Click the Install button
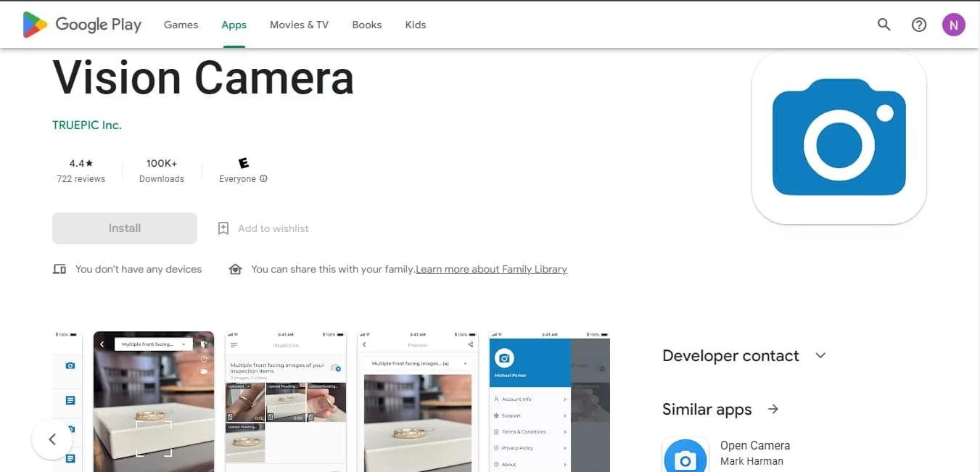This screenshot has height=472, width=980. (x=125, y=228)
